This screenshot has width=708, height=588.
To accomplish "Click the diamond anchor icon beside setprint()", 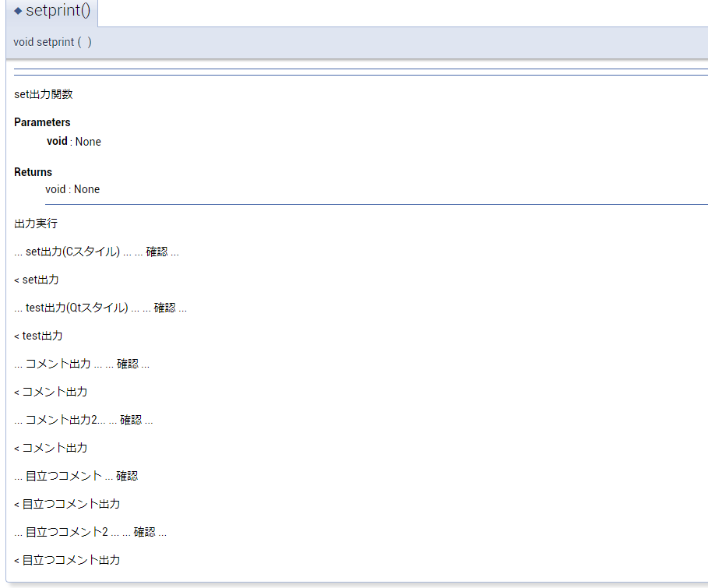I will coord(20,12).
